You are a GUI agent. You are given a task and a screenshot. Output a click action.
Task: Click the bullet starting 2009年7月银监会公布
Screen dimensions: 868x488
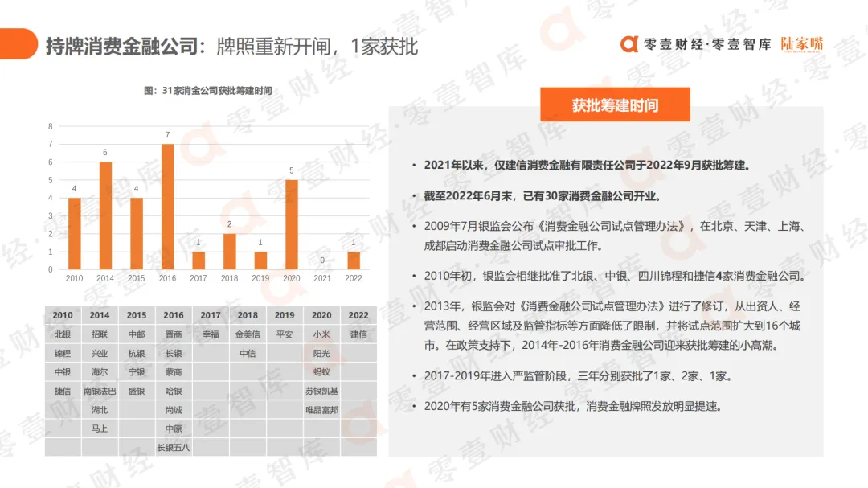tap(614, 236)
